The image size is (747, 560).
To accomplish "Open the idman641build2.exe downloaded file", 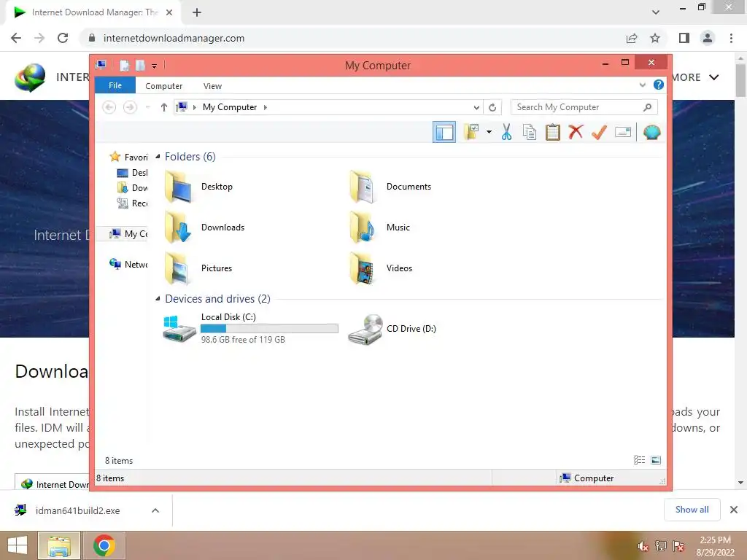I will click(76, 510).
